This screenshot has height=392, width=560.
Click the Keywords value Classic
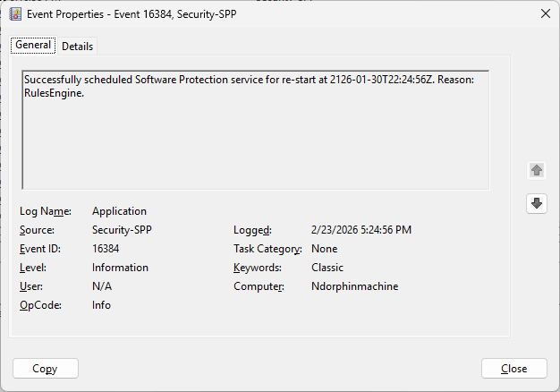click(327, 268)
